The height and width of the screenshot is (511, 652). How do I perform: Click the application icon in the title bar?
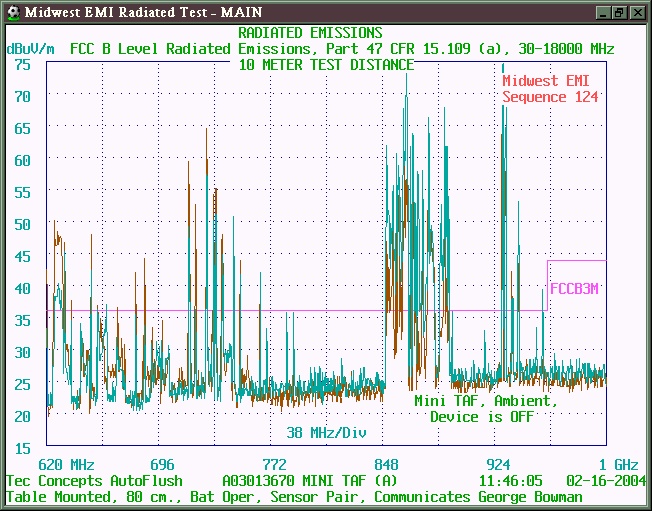click(x=12, y=11)
